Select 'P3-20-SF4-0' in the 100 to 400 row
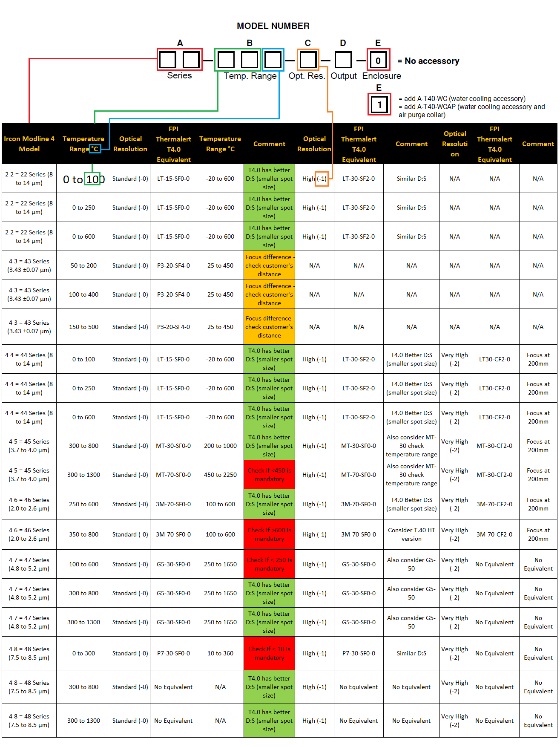Image resolution: width=560 pixels, height=747 pixels. (x=173, y=294)
